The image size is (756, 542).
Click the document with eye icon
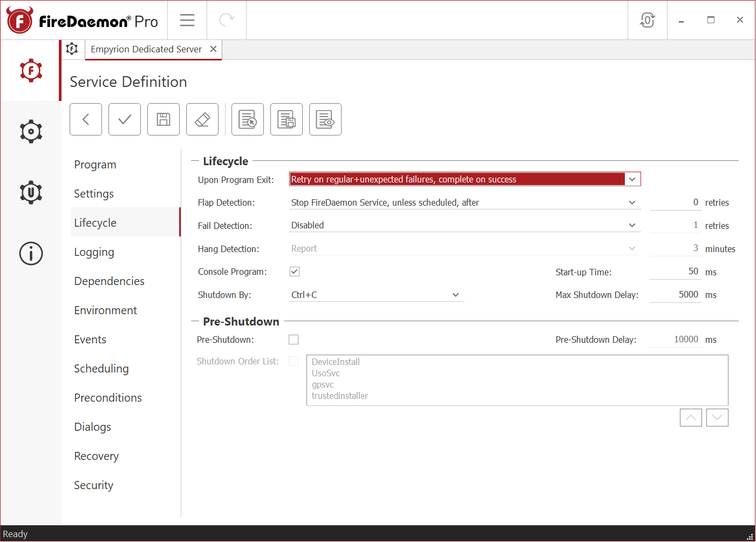point(325,119)
